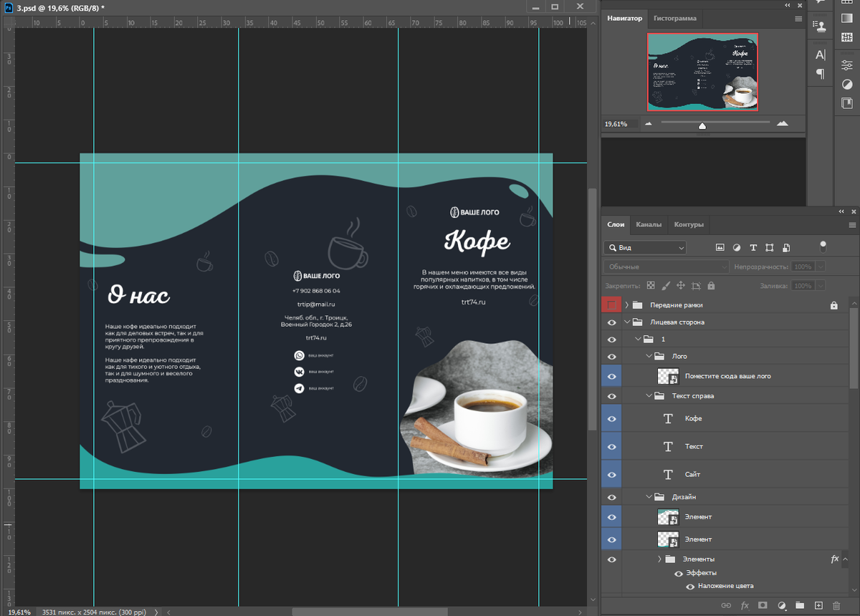Hide the Лого group
Viewport: 860px width, 616px height.
tap(611, 356)
